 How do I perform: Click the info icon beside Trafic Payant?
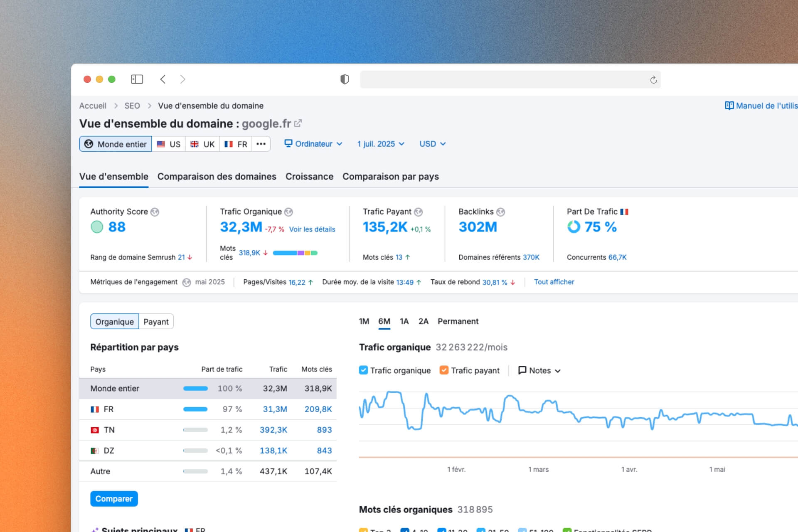point(418,212)
